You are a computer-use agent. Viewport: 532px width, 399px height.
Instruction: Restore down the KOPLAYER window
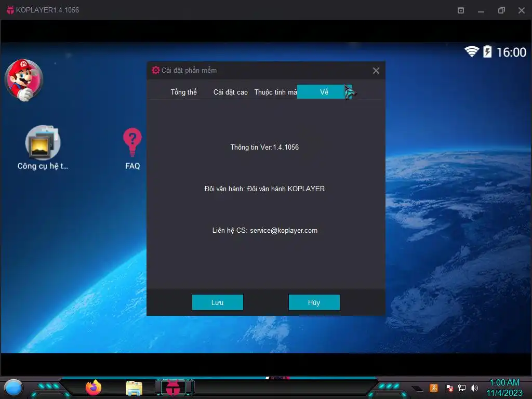(501, 10)
